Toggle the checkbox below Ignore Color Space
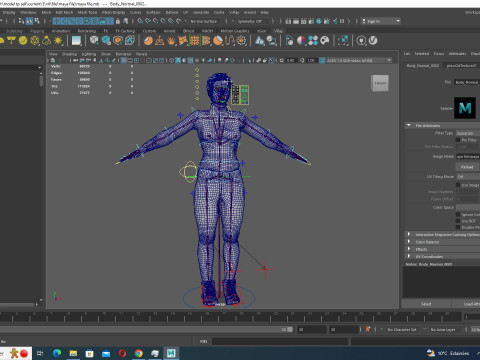Screen dimensions: 480x360 pos(458,221)
